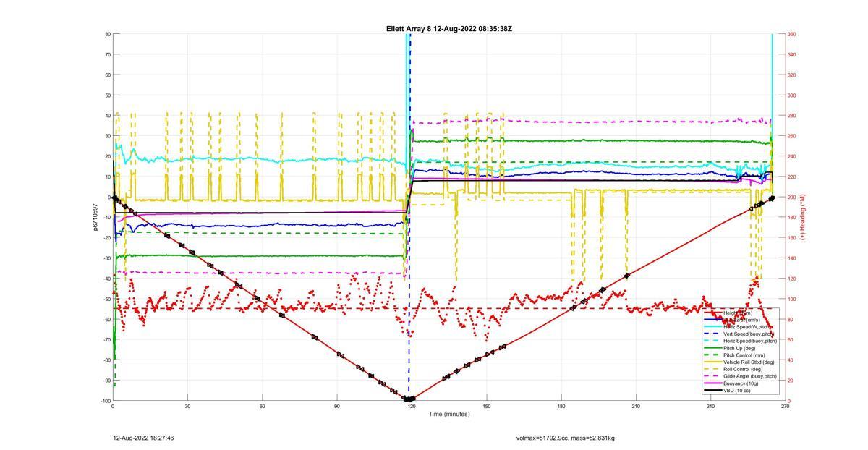Click 'Buoyancy (10g)' legend entry
This screenshot has height=450, width=868.
(741, 383)
